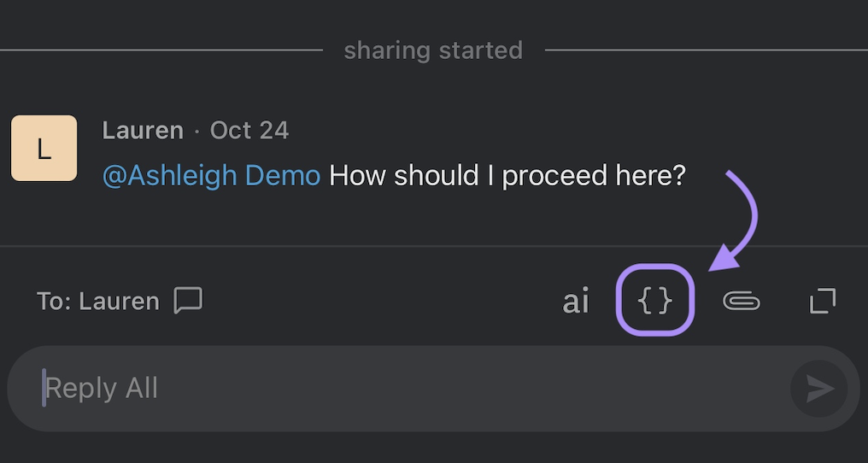Viewport: 868px width, 463px height.
Task: Click the "sharing started" status label
Action: [433, 50]
